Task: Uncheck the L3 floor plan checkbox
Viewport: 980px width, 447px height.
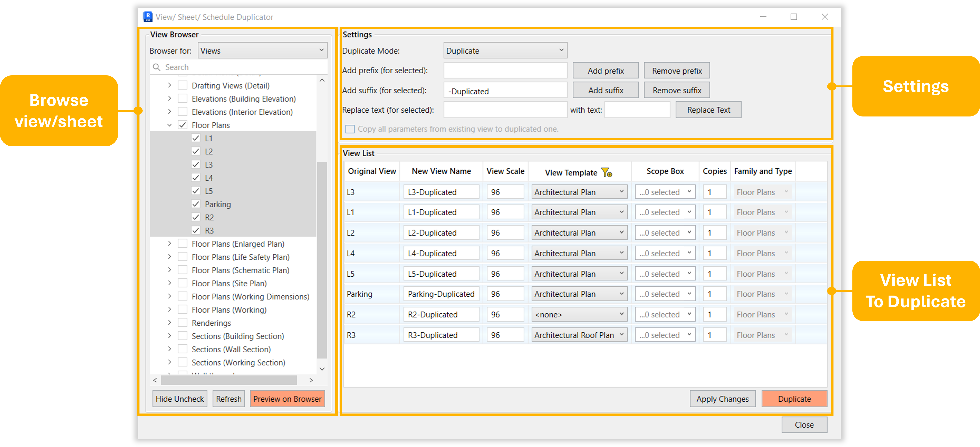Action: pyautogui.click(x=196, y=164)
